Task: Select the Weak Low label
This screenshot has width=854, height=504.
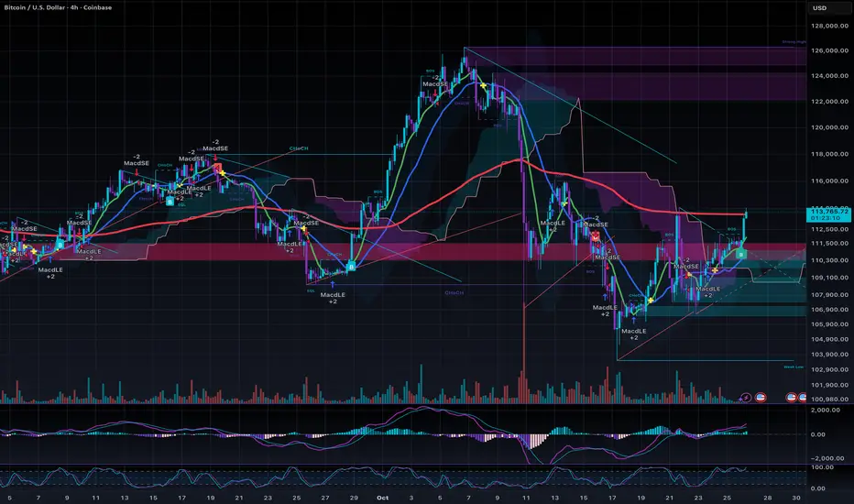Action: coord(794,367)
